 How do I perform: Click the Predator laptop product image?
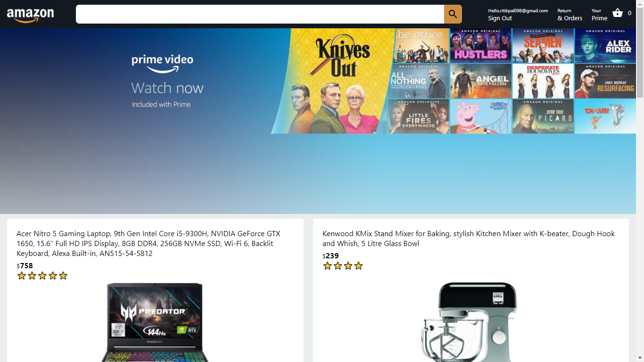point(155,322)
